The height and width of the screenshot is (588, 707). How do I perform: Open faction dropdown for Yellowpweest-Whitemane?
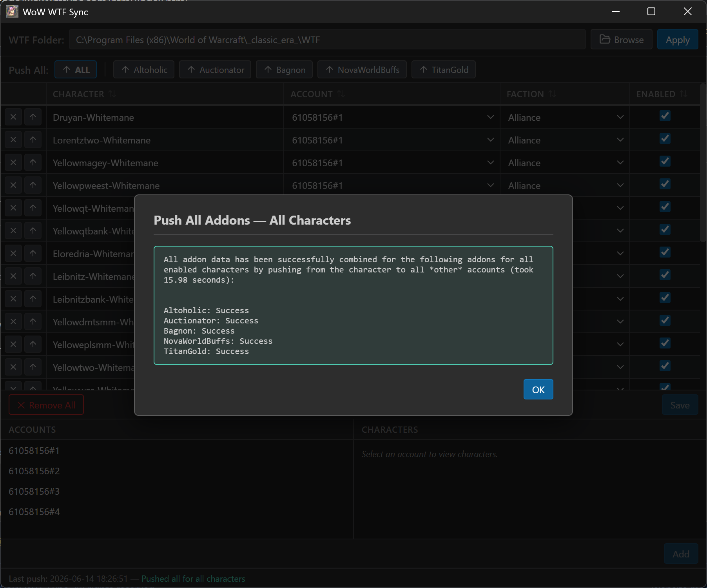point(565,185)
